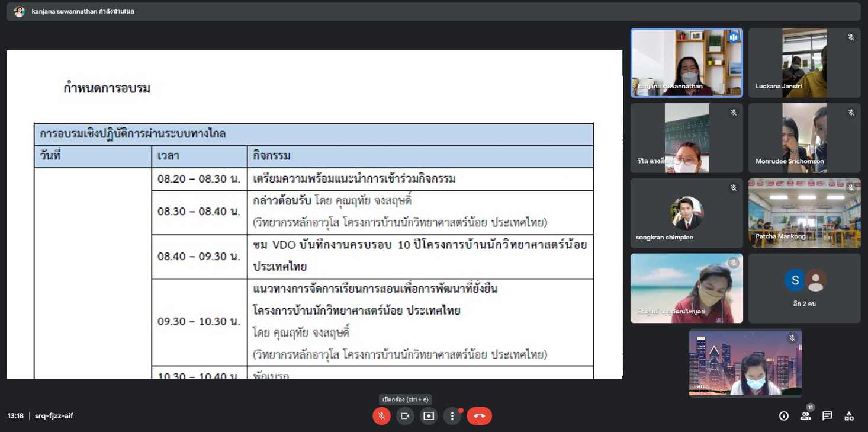Image resolution: width=868 pixels, height=432 pixels.
Task: Click the time cell "08.20 – 08.30 น."
Action: 199,179
